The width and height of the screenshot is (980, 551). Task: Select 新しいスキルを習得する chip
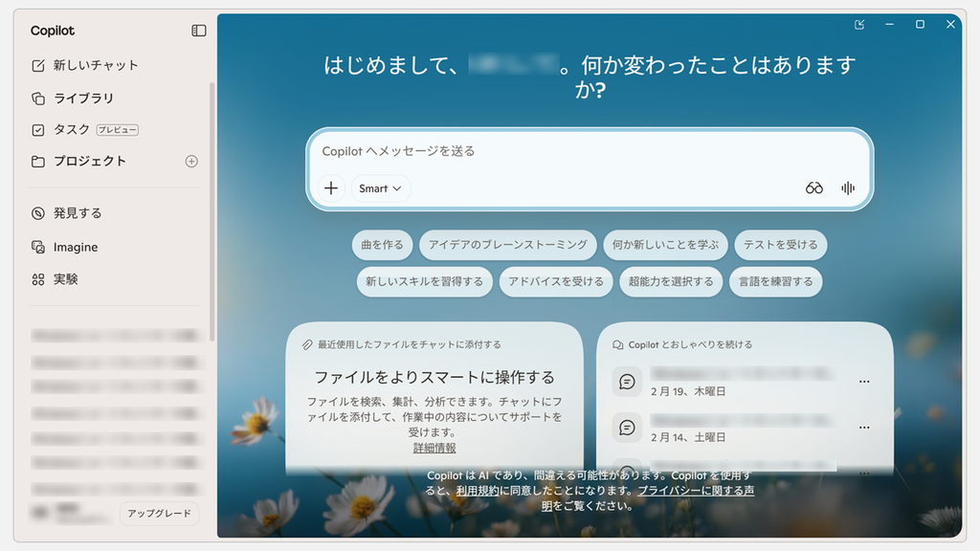coord(424,282)
